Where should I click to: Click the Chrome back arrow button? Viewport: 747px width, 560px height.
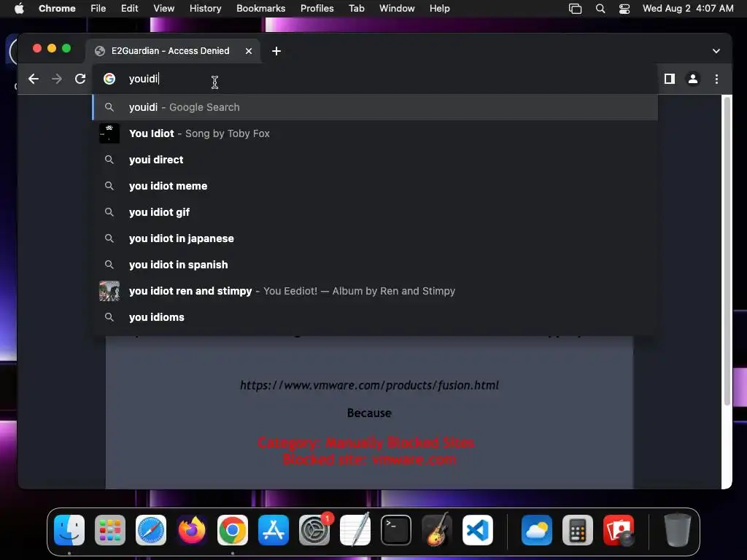[34, 79]
